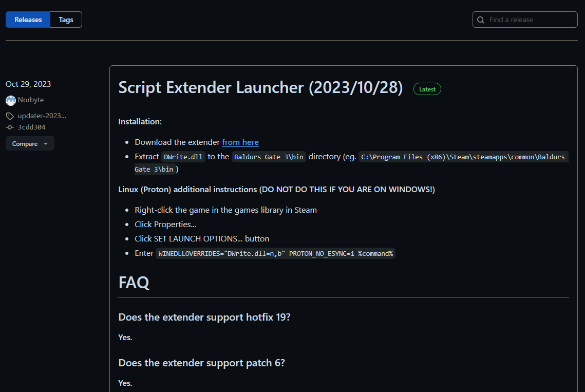Screen dimensions: 585x392
Task: Open the Compare dropdown
Action: tap(29, 143)
